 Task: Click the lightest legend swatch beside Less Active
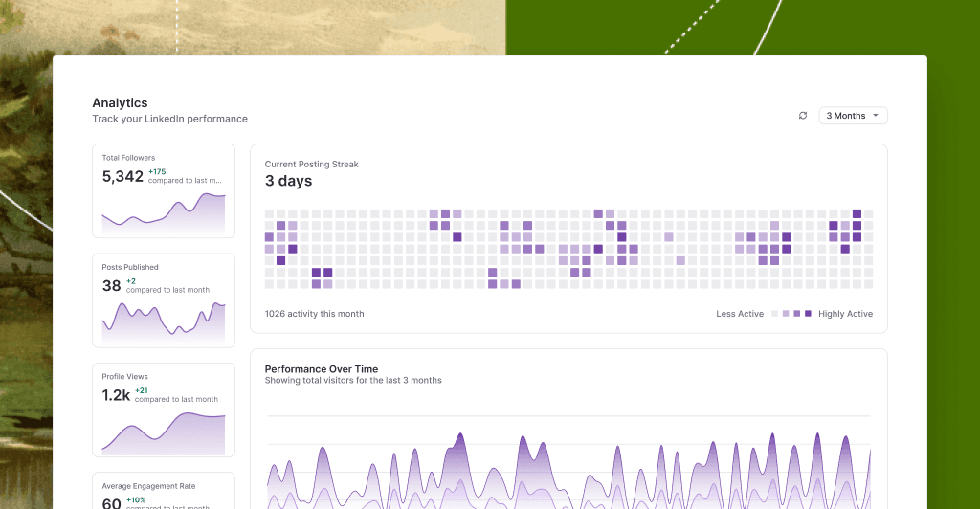click(775, 314)
